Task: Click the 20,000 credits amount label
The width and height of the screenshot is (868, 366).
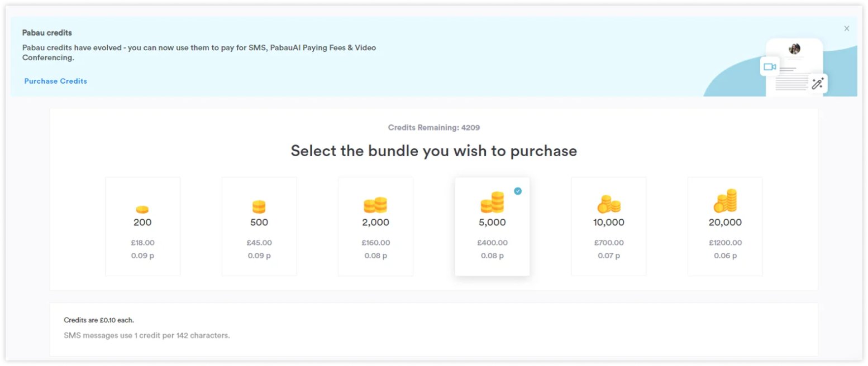Action: tap(726, 222)
